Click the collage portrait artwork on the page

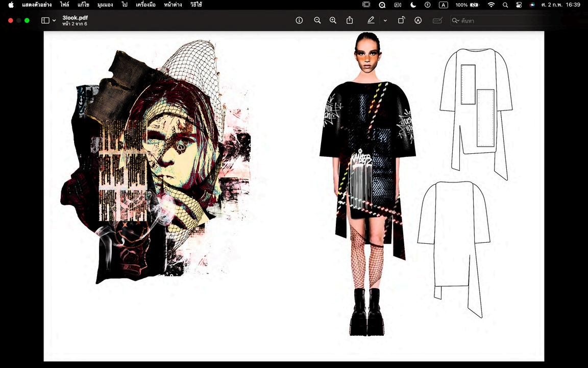(156, 162)
